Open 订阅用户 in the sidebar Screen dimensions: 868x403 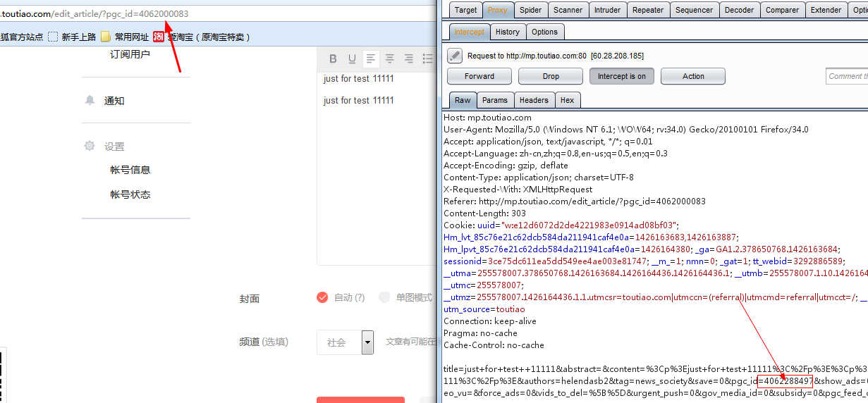(130, 54)
